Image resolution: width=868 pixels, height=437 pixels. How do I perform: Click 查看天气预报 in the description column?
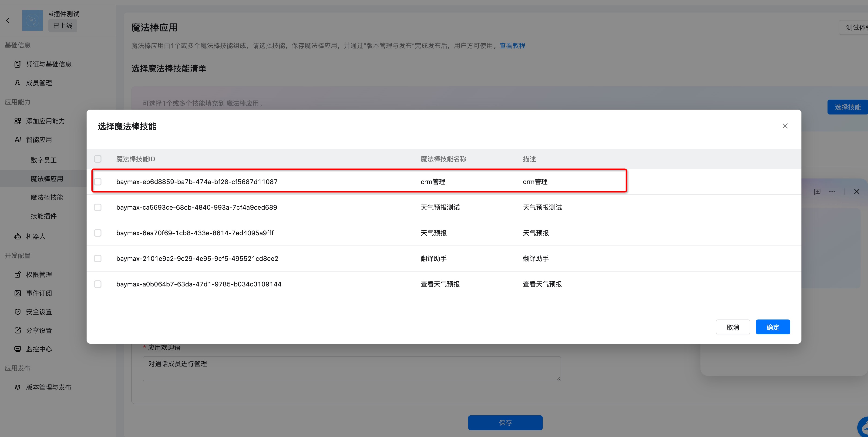[542, 284]
